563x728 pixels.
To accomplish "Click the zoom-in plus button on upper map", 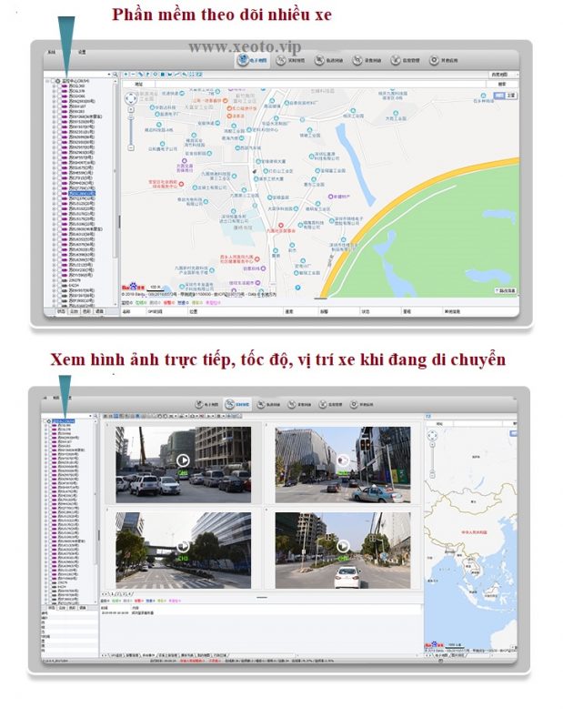I will [131, 109].
